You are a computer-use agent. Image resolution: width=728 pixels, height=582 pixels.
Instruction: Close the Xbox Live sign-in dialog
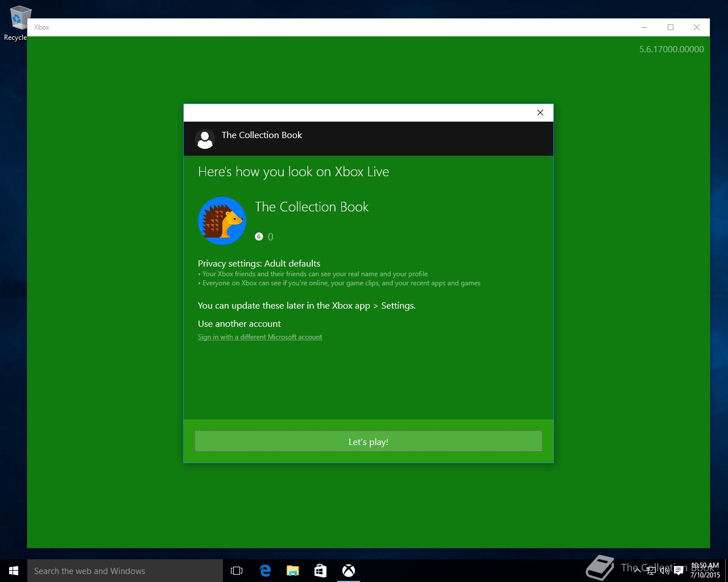[x=540, y=113]
